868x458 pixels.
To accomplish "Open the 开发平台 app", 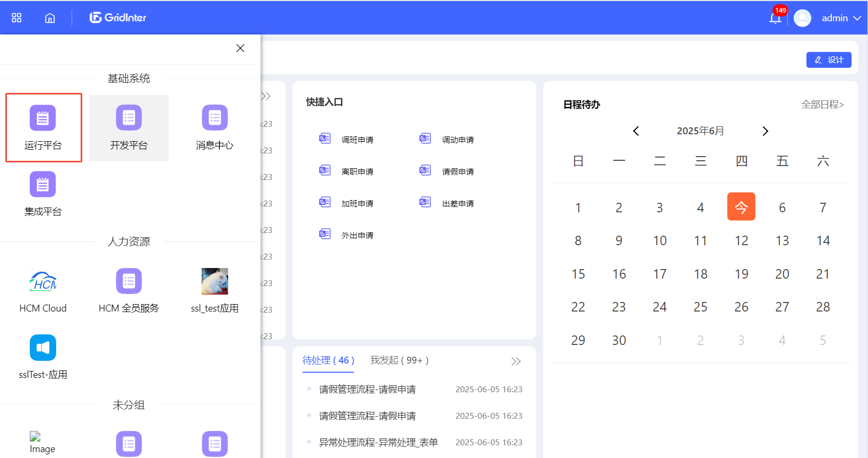I will (129, 128).
